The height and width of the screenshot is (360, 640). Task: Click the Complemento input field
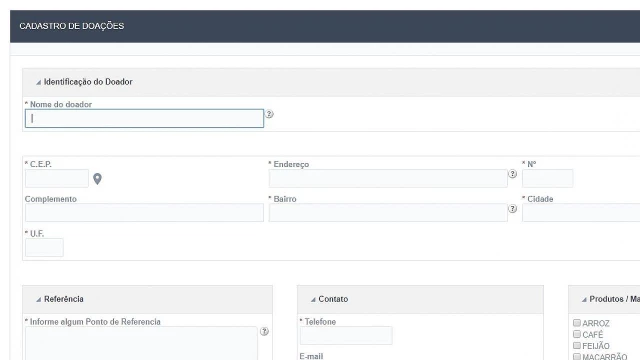point(144,213)
